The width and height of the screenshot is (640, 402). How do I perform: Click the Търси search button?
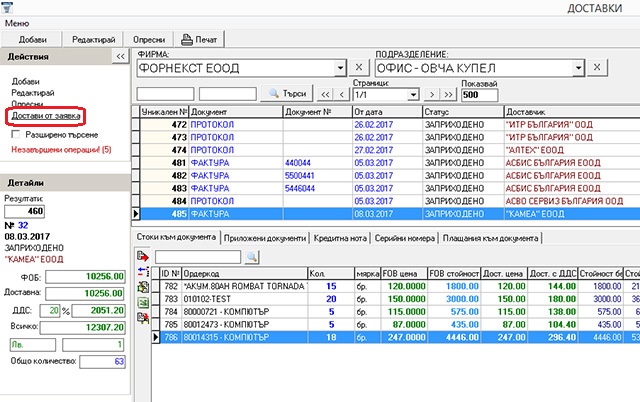coord(287,93)
